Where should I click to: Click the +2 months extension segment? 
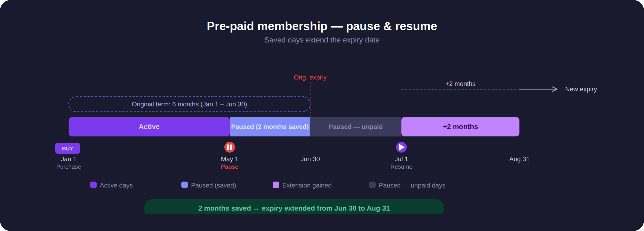click(460, 127)
